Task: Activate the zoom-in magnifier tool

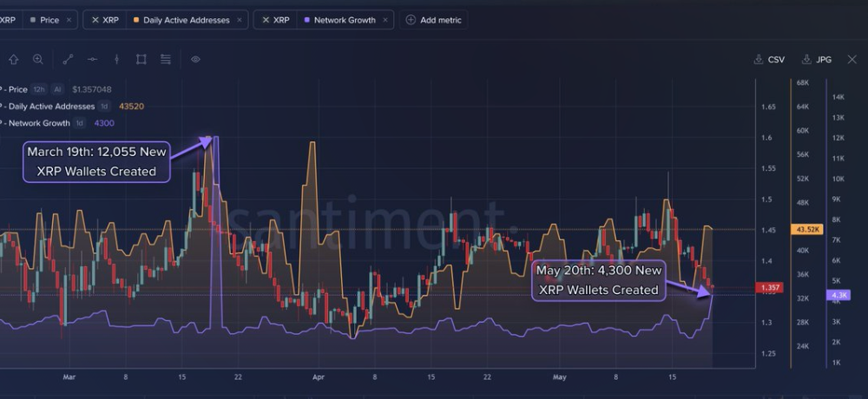Action: (x=37, y=59)
